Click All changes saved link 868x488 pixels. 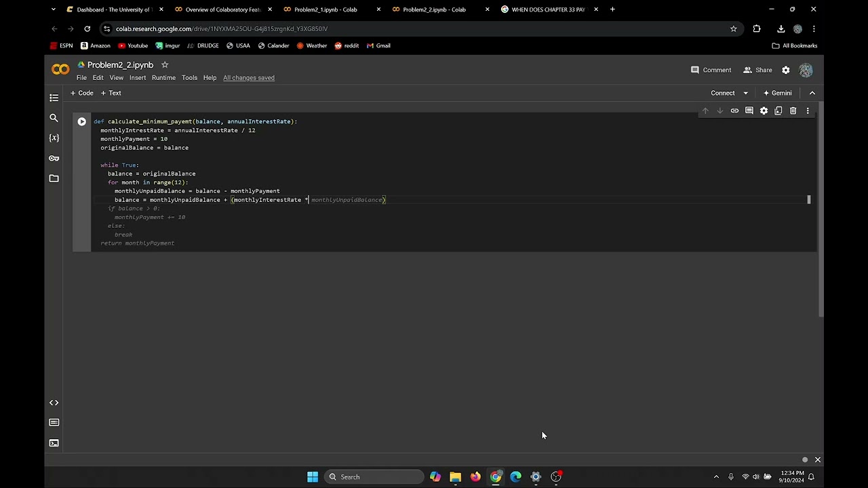(x=249, y=78)
